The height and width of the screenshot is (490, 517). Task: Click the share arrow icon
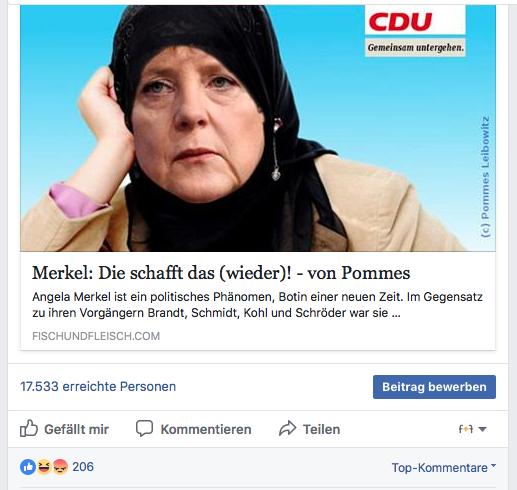[x=287, y=428]
